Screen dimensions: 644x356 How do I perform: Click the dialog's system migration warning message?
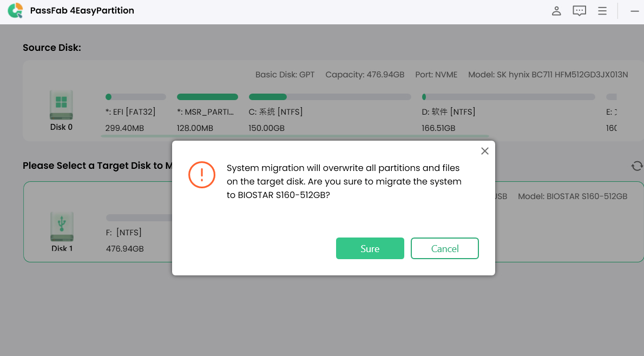click(344, 181)
